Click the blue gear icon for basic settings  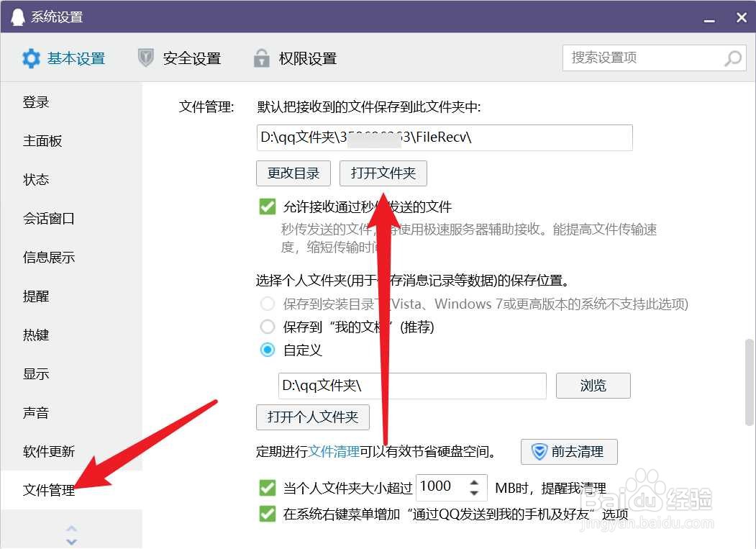pos(32,58)
